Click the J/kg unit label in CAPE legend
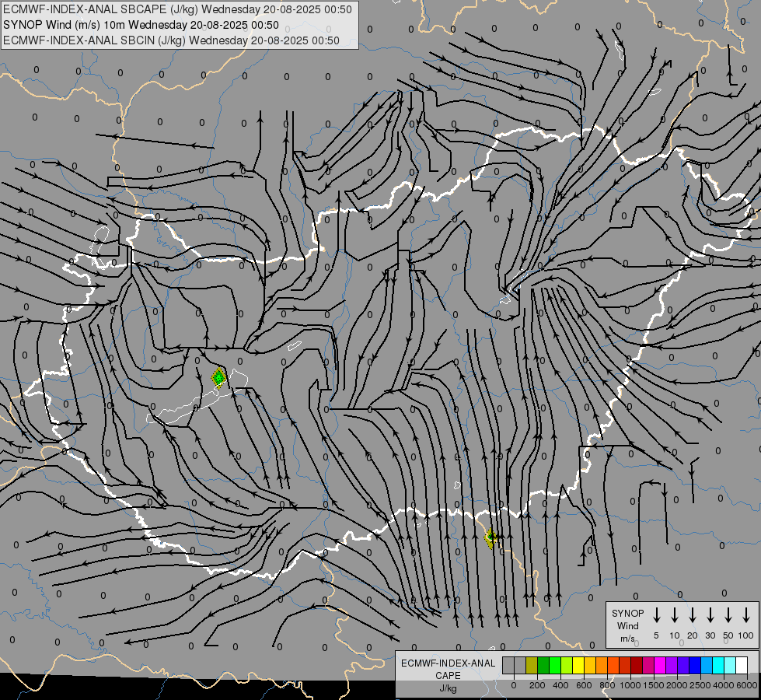This screenshot has height=700, width=761. (x=448, y=688)
